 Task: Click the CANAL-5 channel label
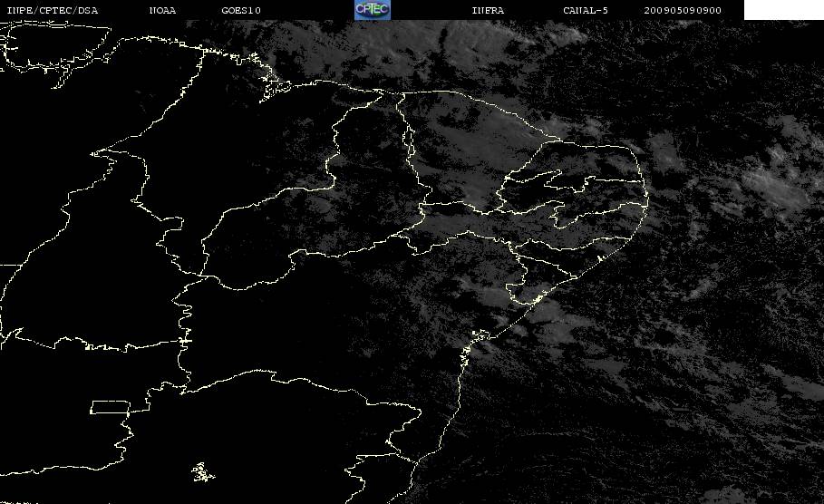(586, 11)
